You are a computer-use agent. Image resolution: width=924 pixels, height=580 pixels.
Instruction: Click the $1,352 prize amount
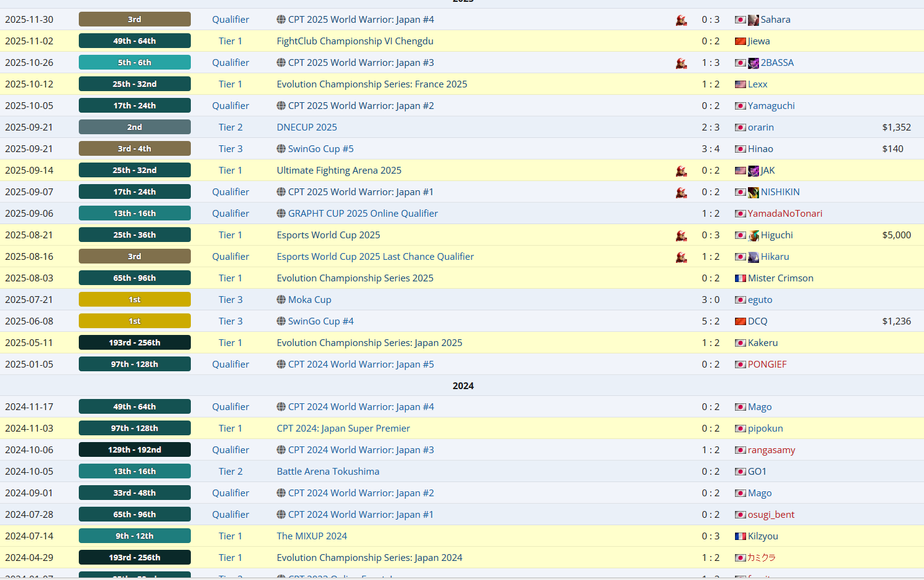(896, 127)
